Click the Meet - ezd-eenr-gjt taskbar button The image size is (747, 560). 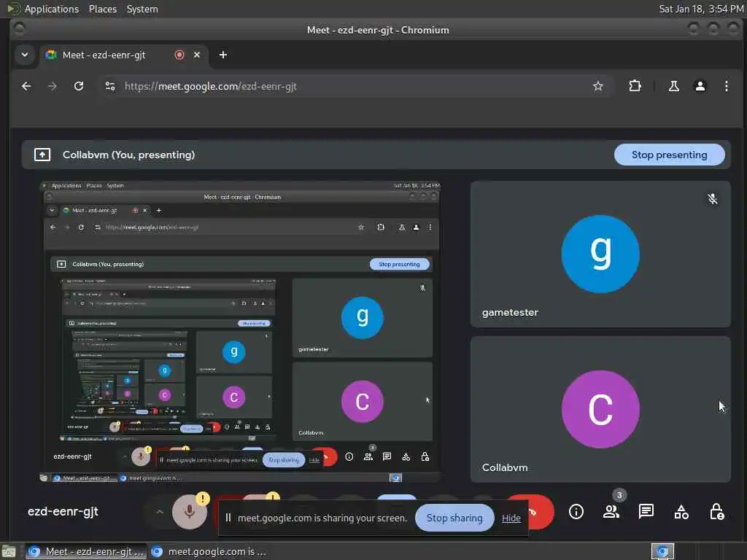point(86,551)
